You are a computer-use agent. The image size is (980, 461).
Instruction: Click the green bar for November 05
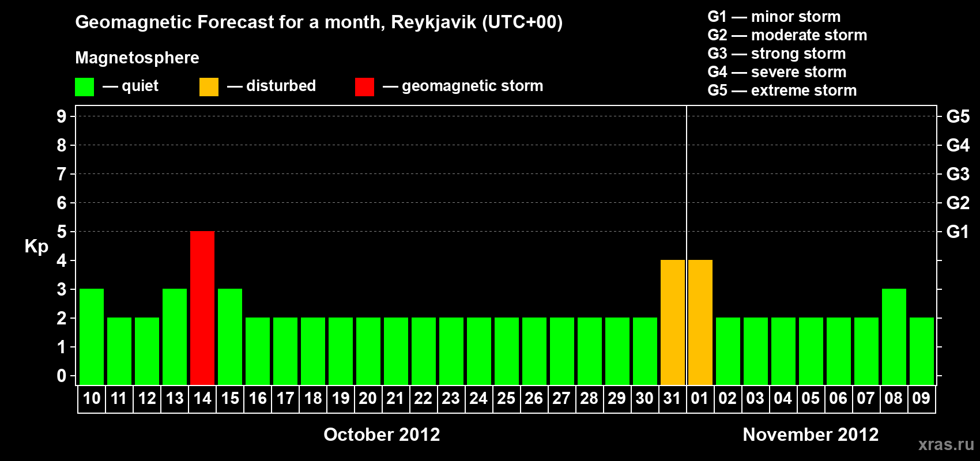[811, 351]
